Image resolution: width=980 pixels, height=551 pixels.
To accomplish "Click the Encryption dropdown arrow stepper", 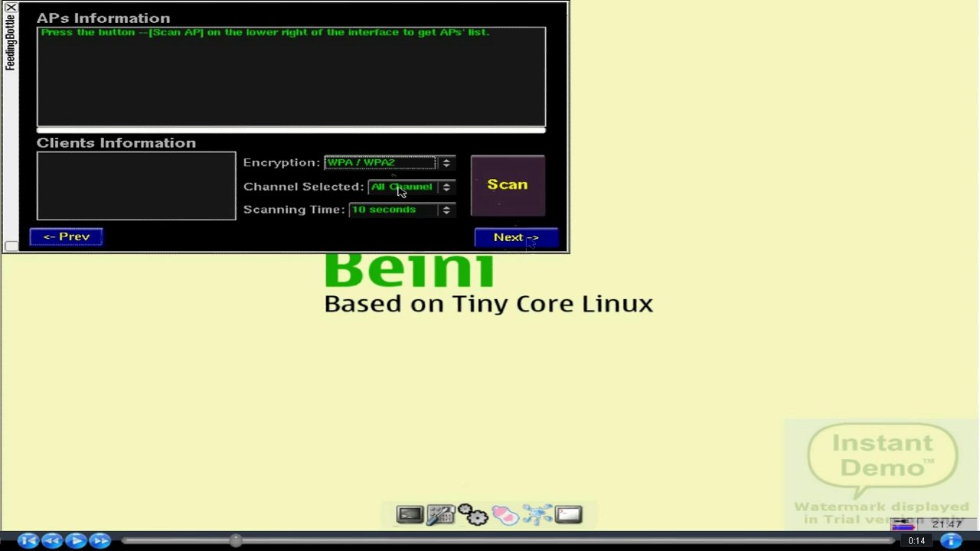I will click(446, 162).
